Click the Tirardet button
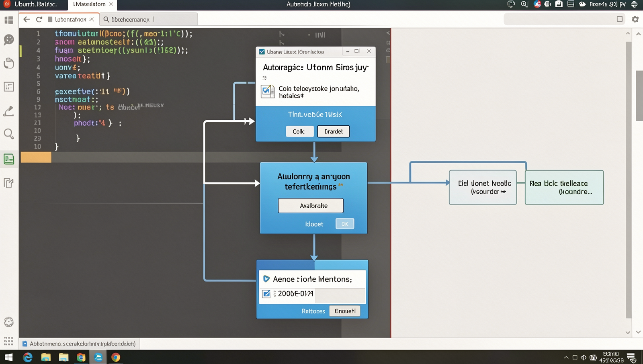The height and width of the screenshot is (364, 643). click(x=333, y=131)
